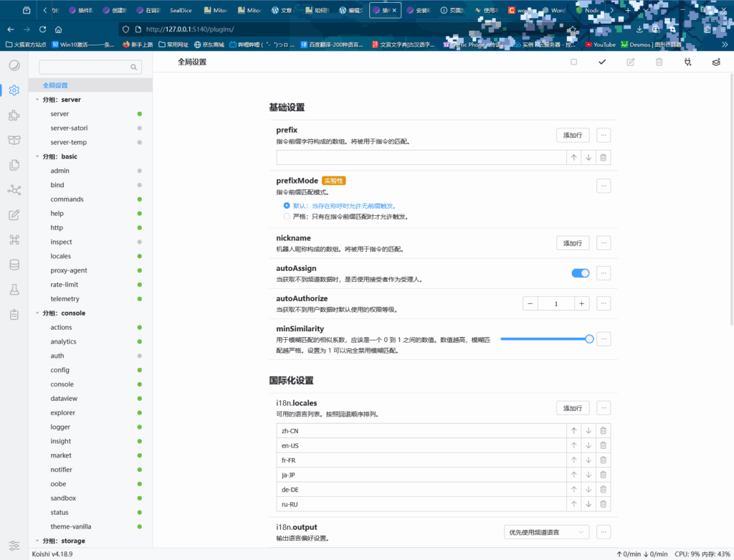Select the 默认 prefixMode radio option
The image size is (734, 560).
tap(287, 205)
